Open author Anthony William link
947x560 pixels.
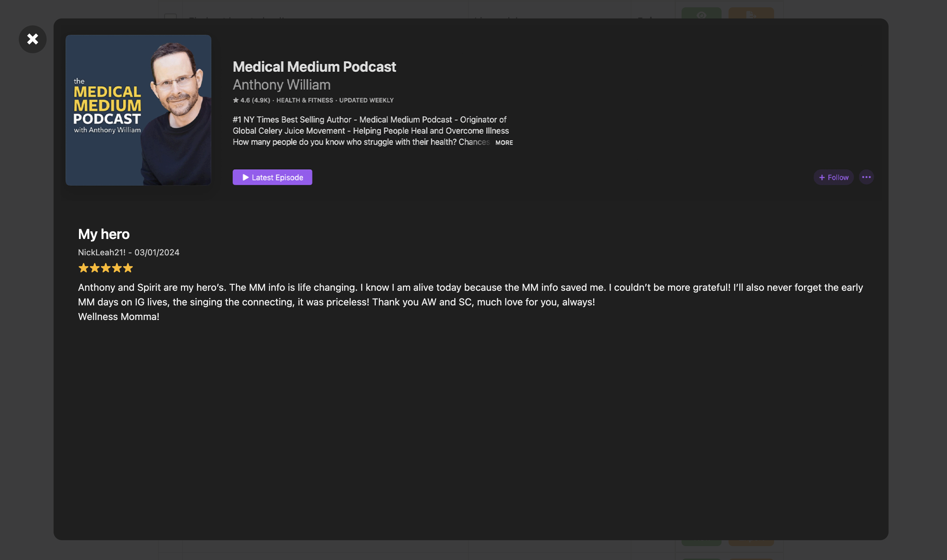(281, 85)
